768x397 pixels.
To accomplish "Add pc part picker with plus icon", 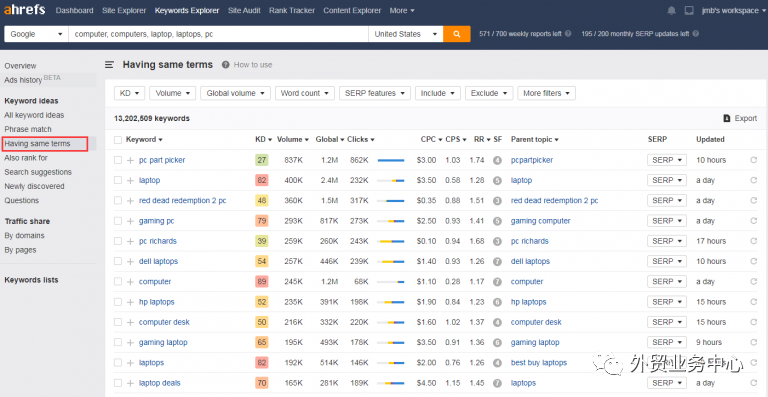I will pyautogui.click(x=130, y=160).
